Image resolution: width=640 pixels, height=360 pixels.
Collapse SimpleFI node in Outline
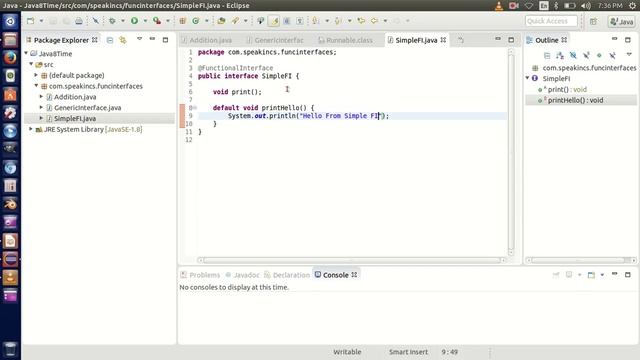[527, 78]
